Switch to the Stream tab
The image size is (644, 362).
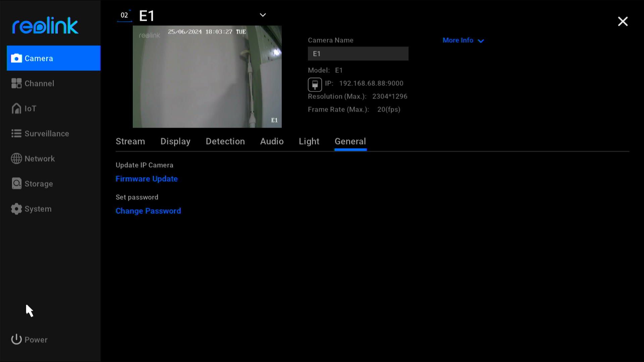click(130, 141)
